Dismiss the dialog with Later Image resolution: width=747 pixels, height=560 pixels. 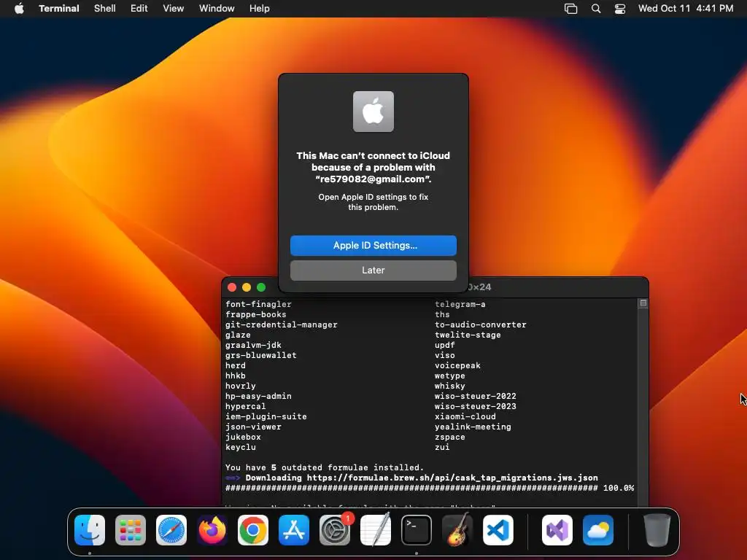click(373, 270)
